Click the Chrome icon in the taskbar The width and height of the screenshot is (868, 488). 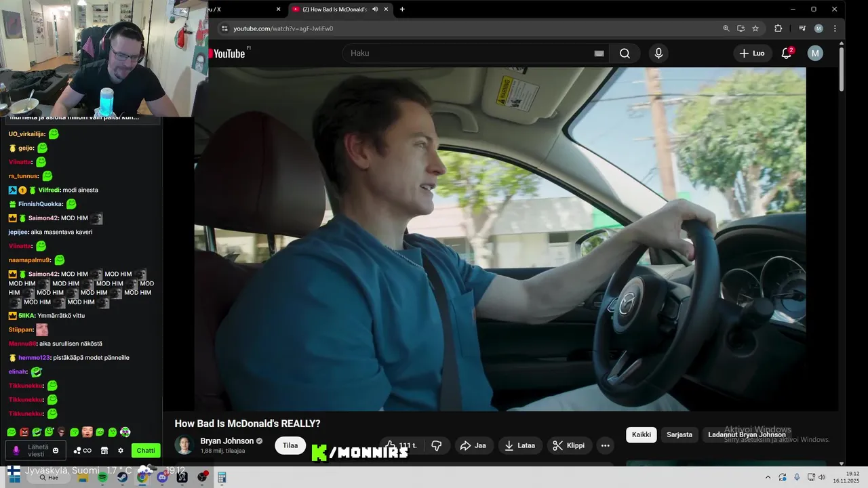click(x=142, y=478)
